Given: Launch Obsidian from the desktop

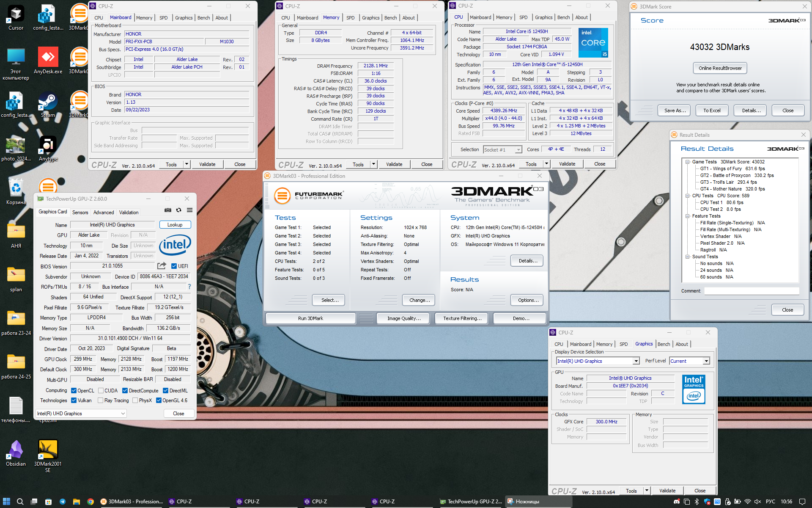Looking at the screenshot, I should pyautogui.click(x=16, y=453).
